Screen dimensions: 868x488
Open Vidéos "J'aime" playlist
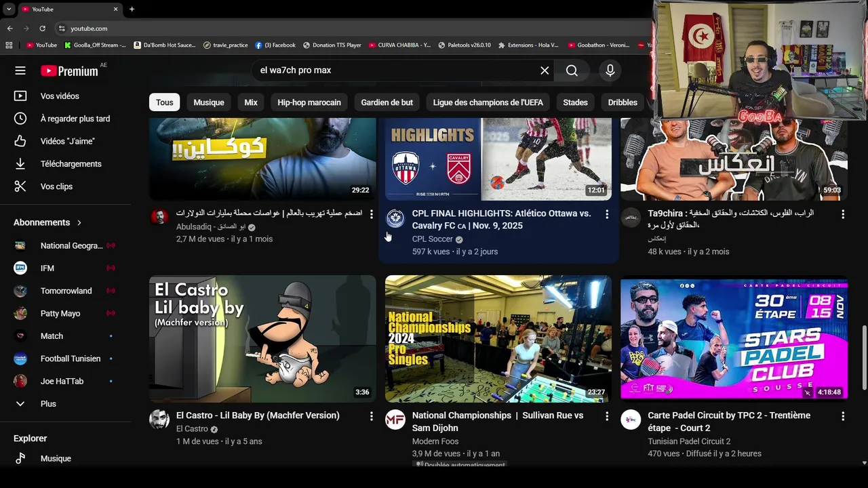66,141
